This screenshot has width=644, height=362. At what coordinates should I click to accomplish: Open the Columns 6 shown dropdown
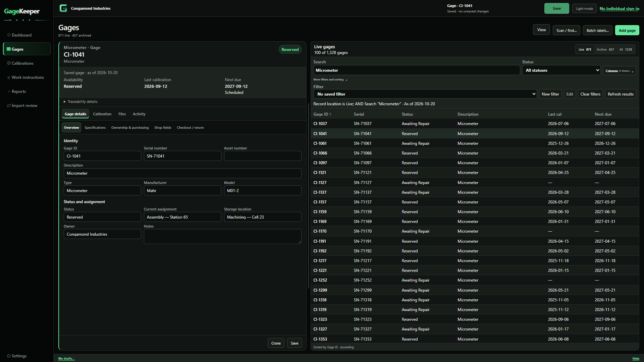(619, 71)
